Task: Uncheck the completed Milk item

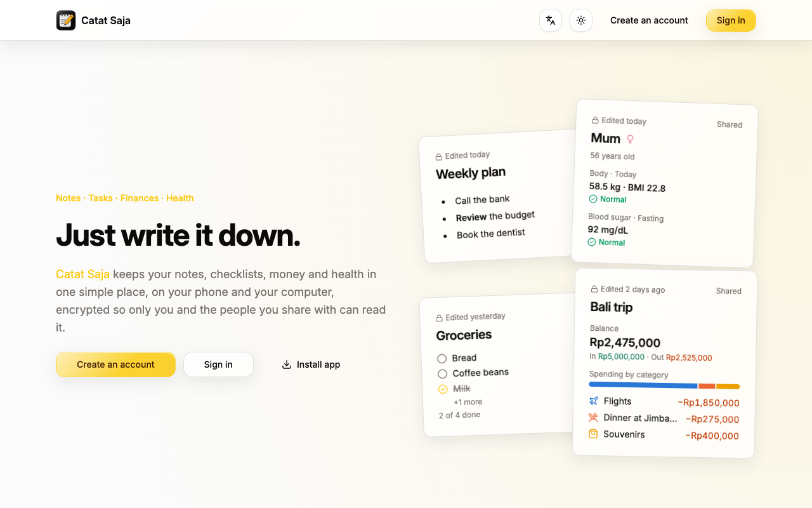Action: point(443,389)
